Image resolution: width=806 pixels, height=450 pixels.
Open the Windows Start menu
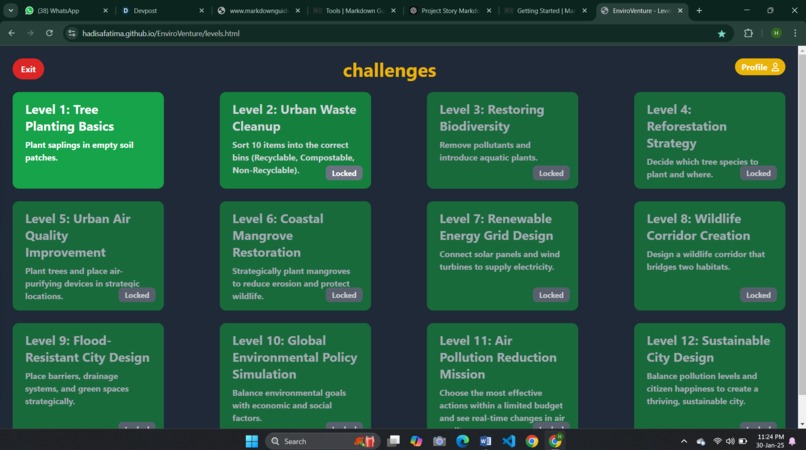[x=252, y=441]
